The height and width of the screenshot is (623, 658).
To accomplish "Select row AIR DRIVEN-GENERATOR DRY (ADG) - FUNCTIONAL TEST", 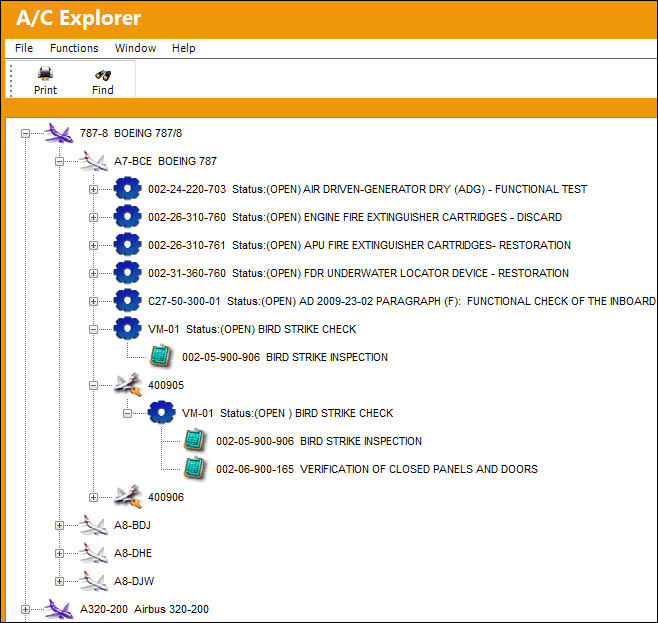I will [367, 189].
